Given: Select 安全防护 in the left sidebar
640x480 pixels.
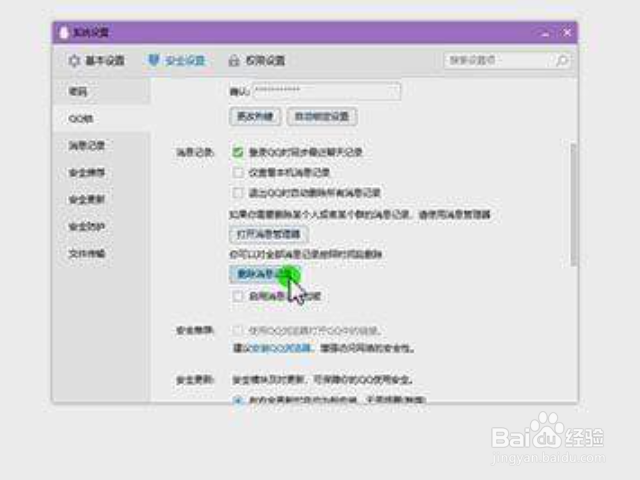Looking at the screenshot, I should click(x=101, y=227).
